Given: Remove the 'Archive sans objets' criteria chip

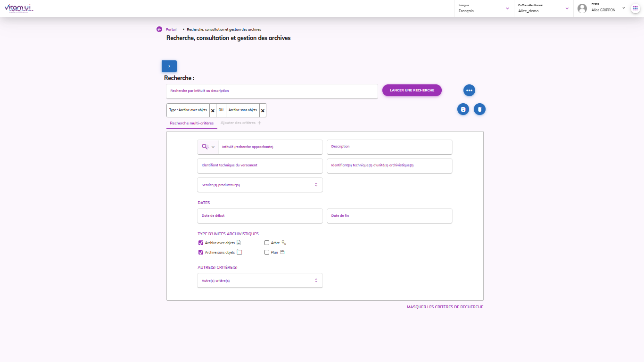Looking at the screenshot, I should click(x=263, y=111).
